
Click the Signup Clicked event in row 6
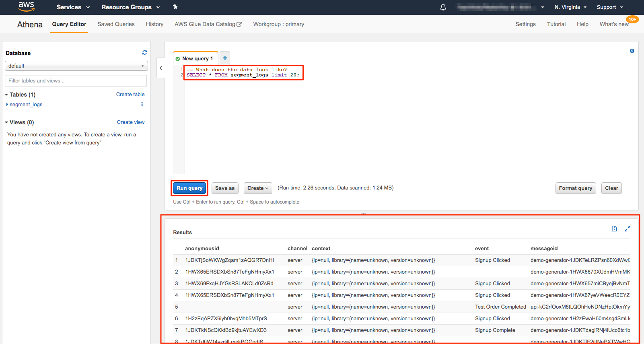click(492, 319)
